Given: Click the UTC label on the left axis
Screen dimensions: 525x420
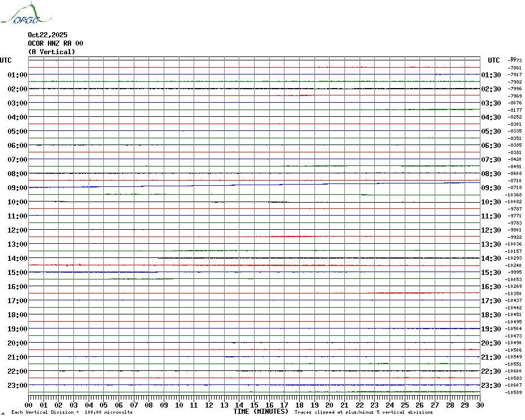Looking at the screenshot, I should pos(6,60).
